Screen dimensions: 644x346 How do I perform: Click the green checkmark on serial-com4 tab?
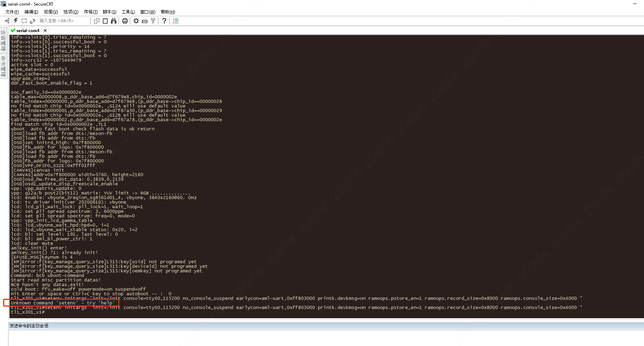click(x=13, y=30)
